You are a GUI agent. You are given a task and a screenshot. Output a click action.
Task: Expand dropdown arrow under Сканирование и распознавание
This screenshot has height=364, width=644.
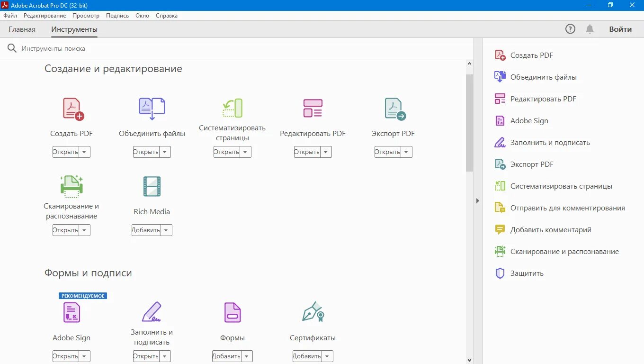click(84, 230)
